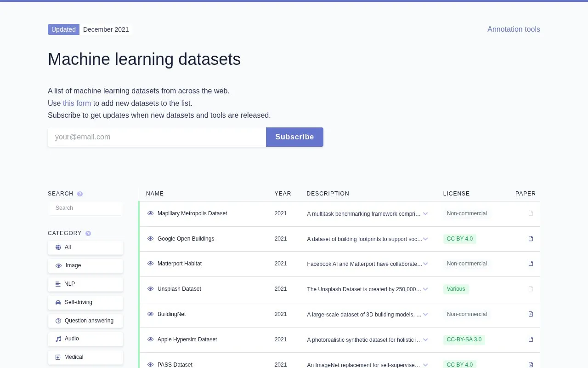Click the CC-BY-SA 3.0 license badge

464,339
